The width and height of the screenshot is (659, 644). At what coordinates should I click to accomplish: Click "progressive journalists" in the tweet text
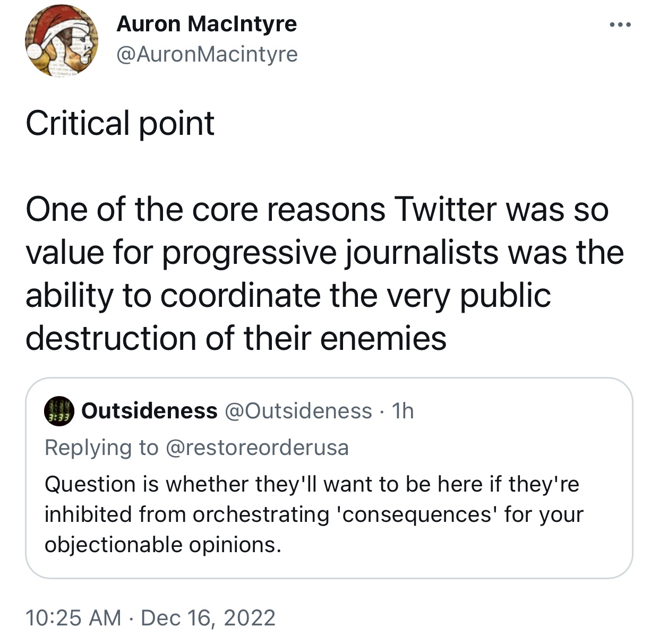pyautogui.click(x=330, y=252)
